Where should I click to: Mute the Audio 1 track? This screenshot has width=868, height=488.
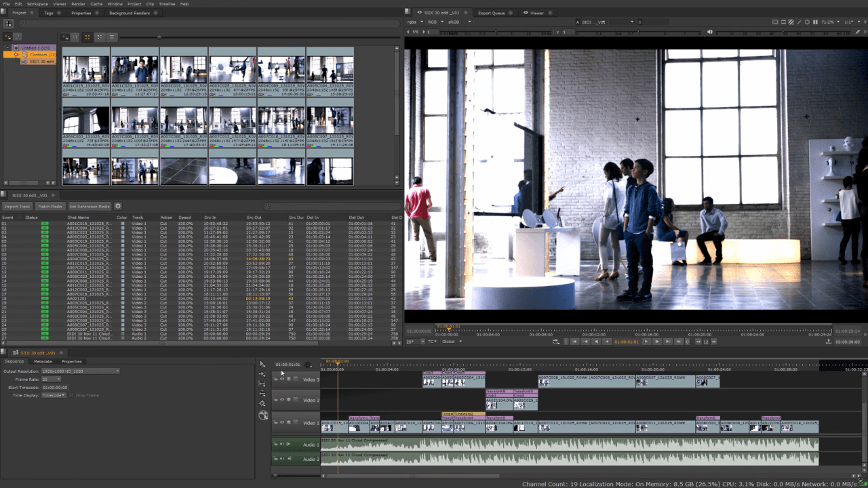282,445
